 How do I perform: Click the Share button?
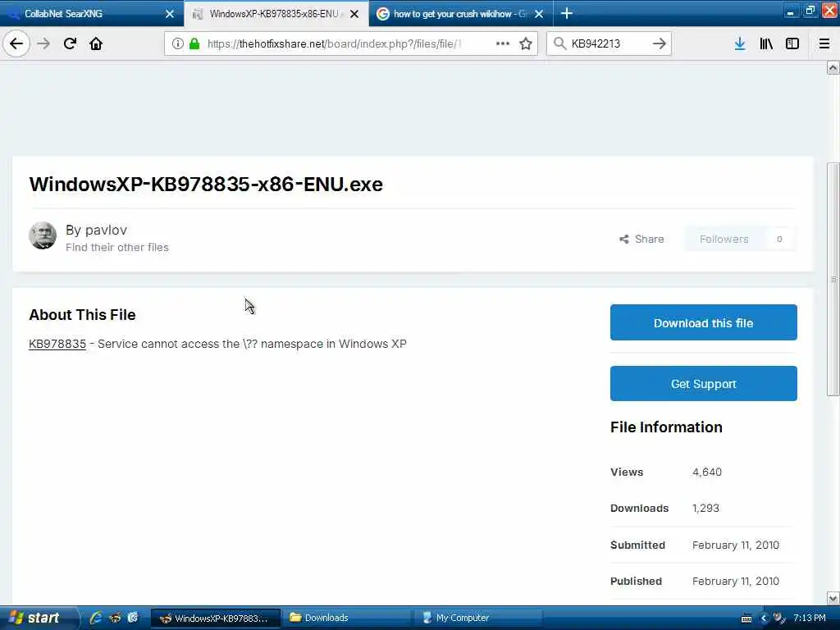pos(641,239)
